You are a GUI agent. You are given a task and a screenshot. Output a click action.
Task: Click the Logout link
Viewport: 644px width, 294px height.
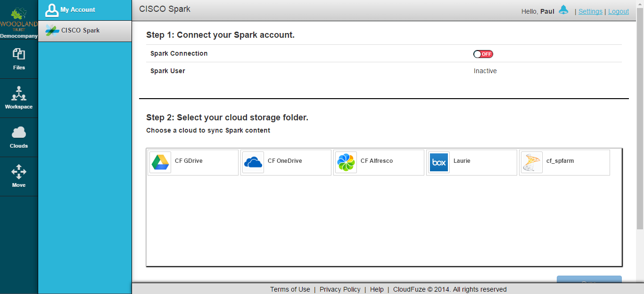point(619,11)
